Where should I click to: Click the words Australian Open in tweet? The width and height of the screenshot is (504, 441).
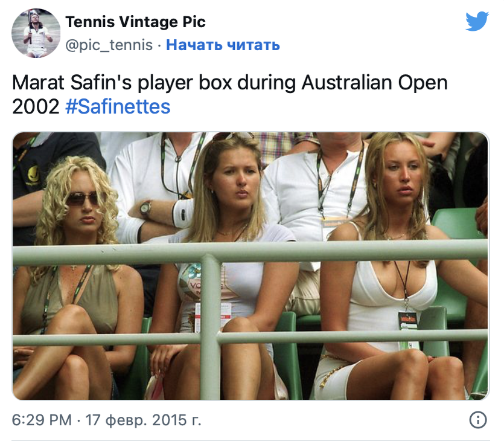(374, 82)
